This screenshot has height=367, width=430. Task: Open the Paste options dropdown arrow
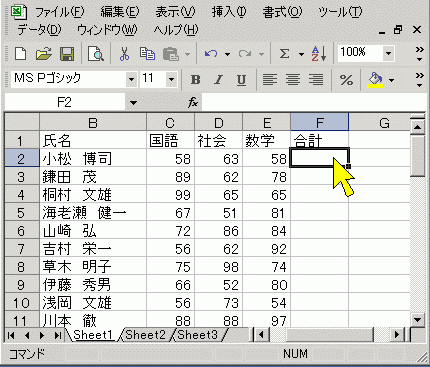[x=188, y=54]
